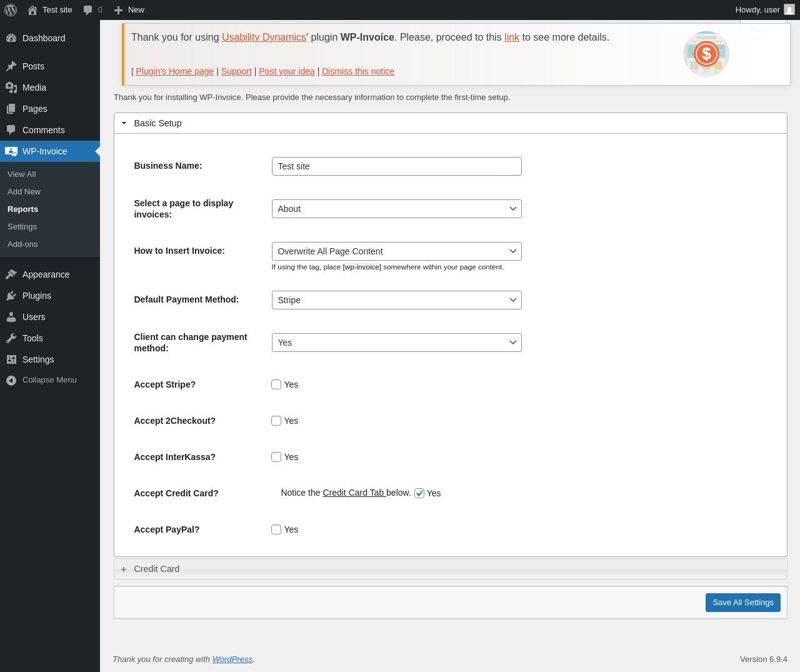The image size is (800, 672).
Task: Click the Business Name text field
Action: [x=396, y=166]
